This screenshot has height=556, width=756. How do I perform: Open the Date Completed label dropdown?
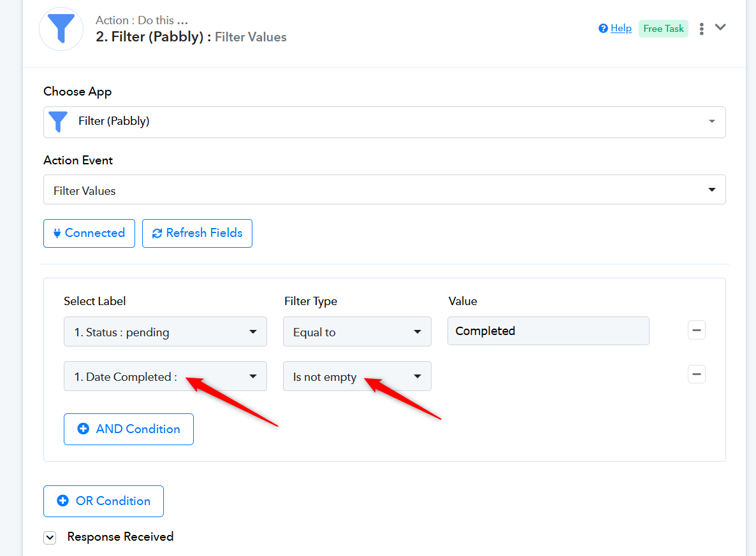tap(165, 376)
